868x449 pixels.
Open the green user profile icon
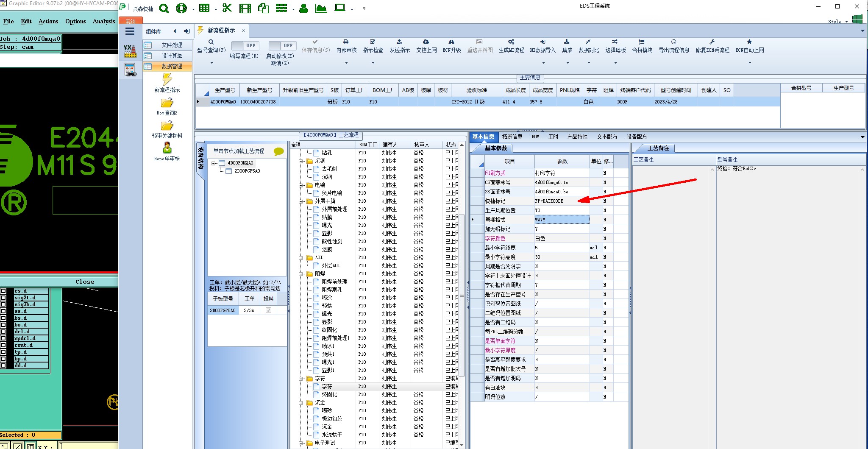coord(303,8)
